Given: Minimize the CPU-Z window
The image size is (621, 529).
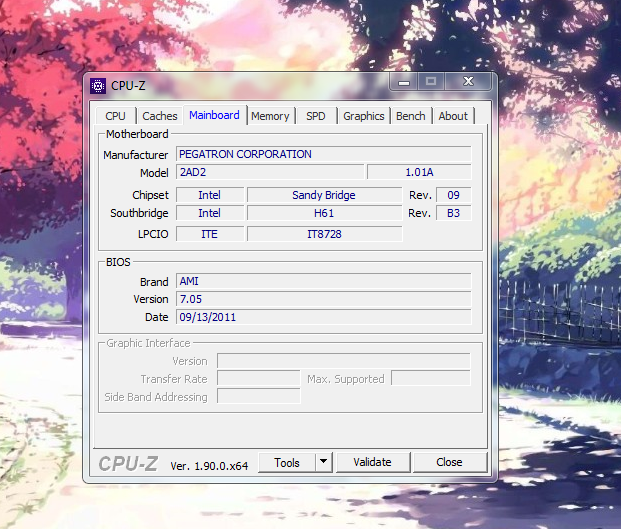Looking at the screenshot, I should [404, 82].
